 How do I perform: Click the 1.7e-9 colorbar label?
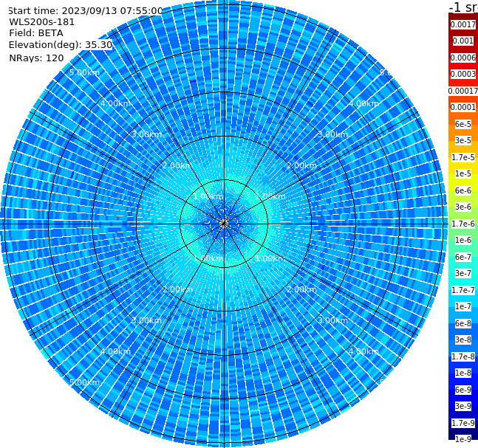tap(463, 423)
